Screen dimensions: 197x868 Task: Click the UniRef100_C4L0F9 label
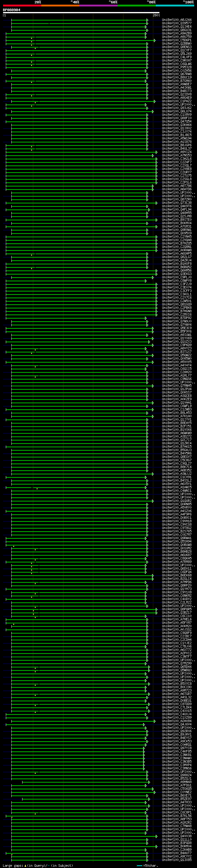177,57
